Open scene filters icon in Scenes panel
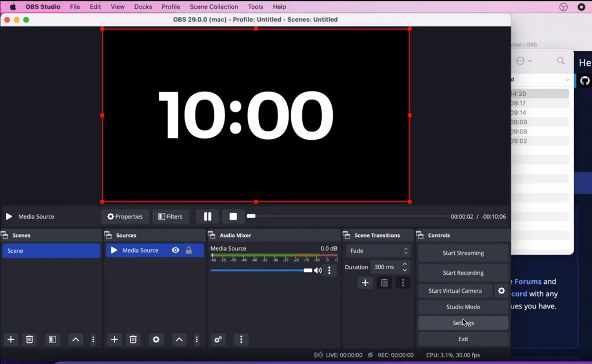Screen dimensions: 592x364 52,340
